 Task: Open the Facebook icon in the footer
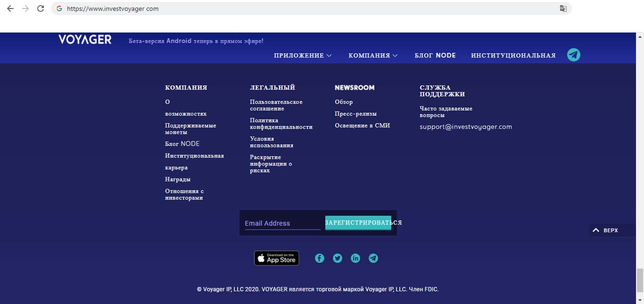tap(320, 258)
